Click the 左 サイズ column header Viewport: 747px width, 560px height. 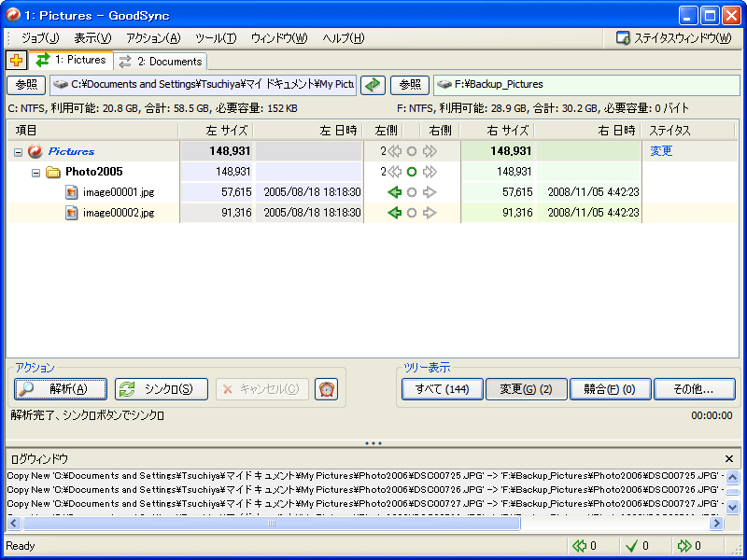point(216,130)
